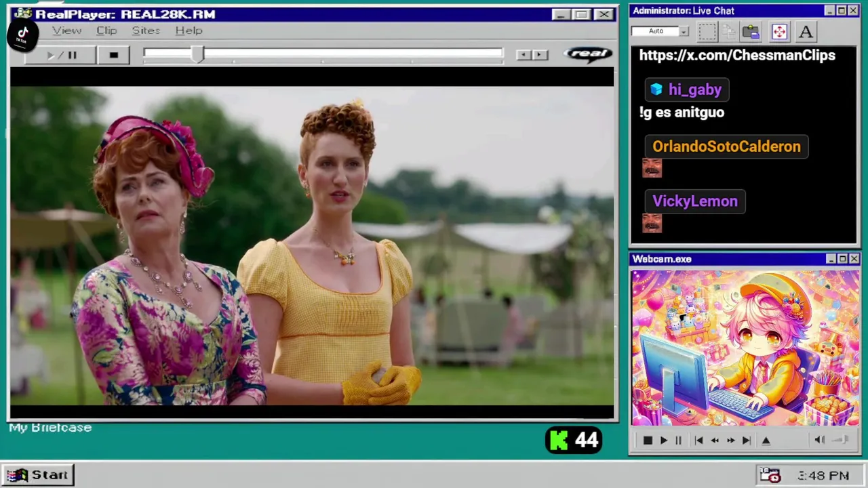Pause in the Webcam.exe controls
Image resolution: width=868 pixels, height=488 pixels.
click(x=678, y=441)
